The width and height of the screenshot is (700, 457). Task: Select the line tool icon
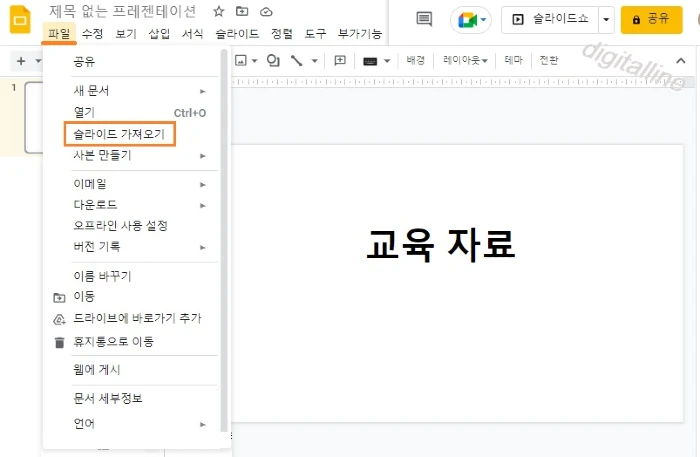coord(296,60)
